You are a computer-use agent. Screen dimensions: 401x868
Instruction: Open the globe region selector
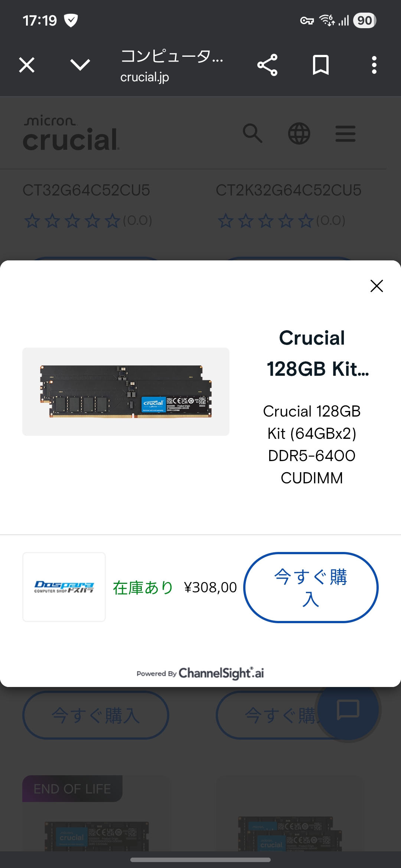299,134
